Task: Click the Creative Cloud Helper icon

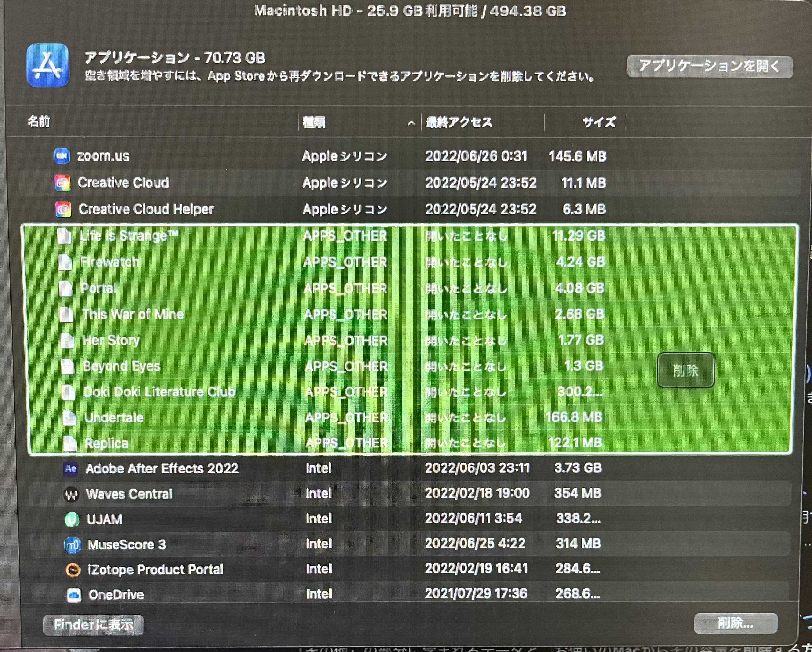Action: point(63,209)
